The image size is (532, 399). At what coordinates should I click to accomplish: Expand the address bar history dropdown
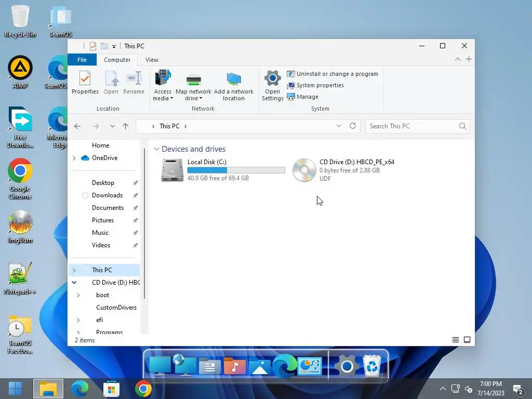click(339, 126)
